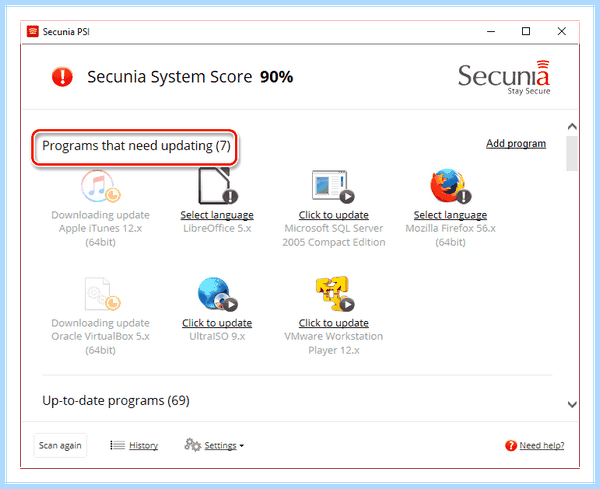
Task: Click the UltraISO globe disc icon
Action: (217, 293)
